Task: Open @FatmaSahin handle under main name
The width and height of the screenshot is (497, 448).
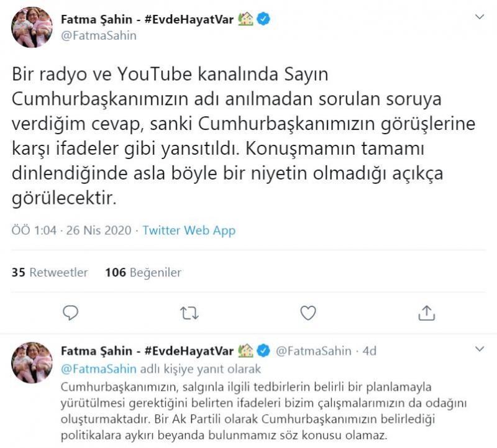Action: 98,35
